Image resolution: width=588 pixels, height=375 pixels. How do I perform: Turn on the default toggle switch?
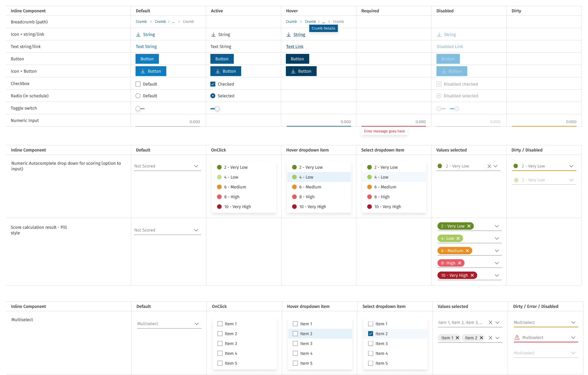click(x=140, y=109)
